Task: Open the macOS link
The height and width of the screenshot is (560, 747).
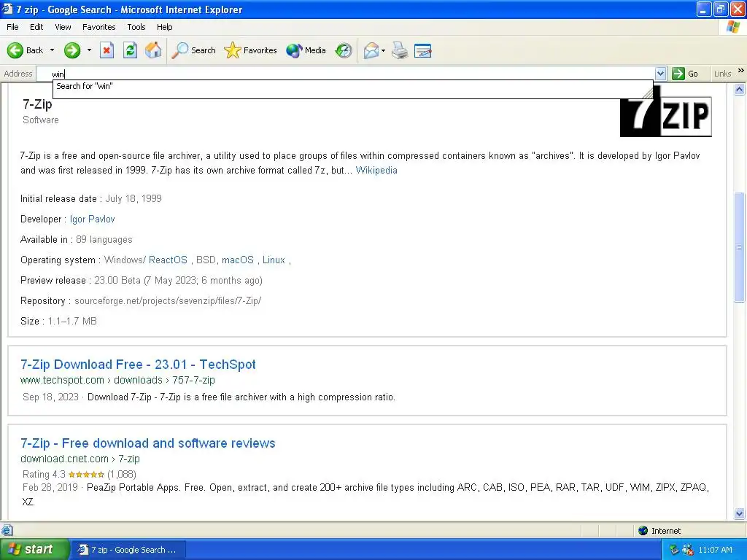Action: click(238, 260)
